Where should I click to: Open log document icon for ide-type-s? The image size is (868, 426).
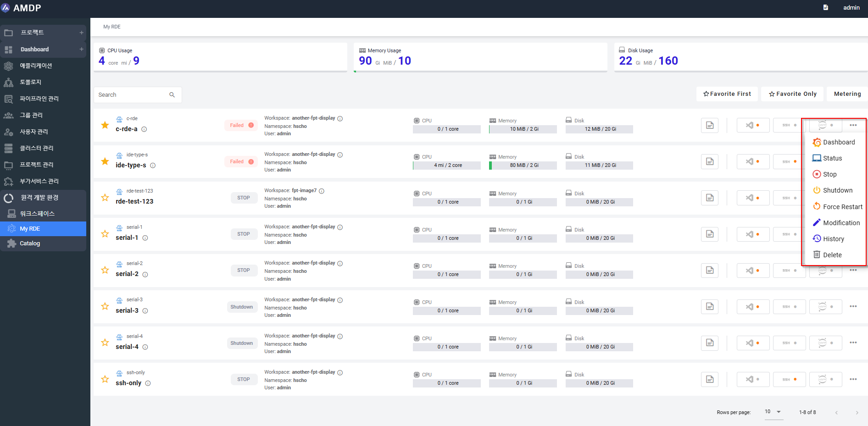(x=709, y=161)
